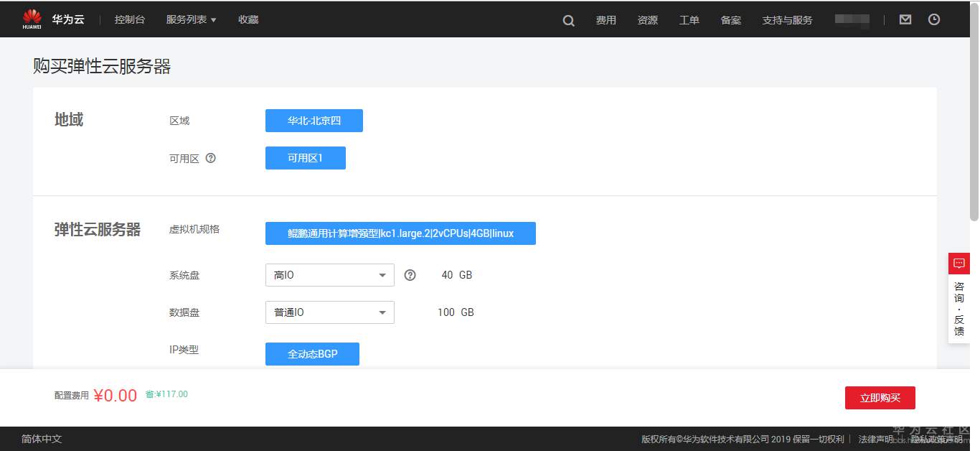
Task: Open the 费用 menu
Action: (606, 20)
